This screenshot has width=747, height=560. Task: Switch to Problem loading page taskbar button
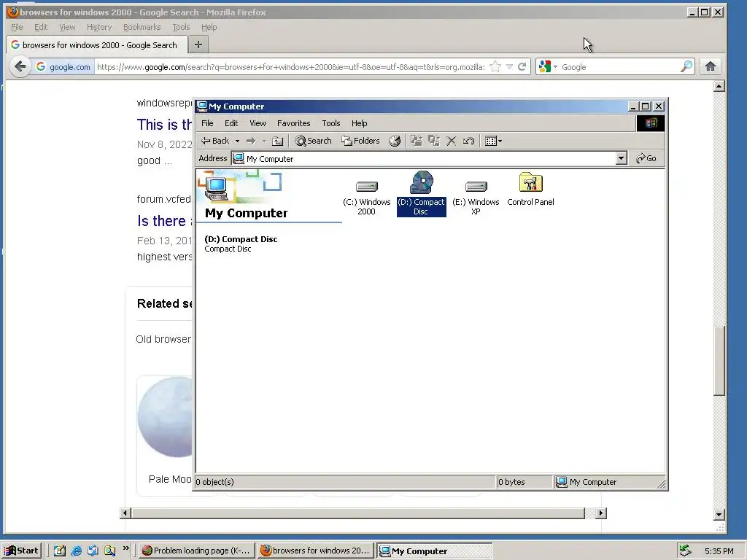(197, 551)
